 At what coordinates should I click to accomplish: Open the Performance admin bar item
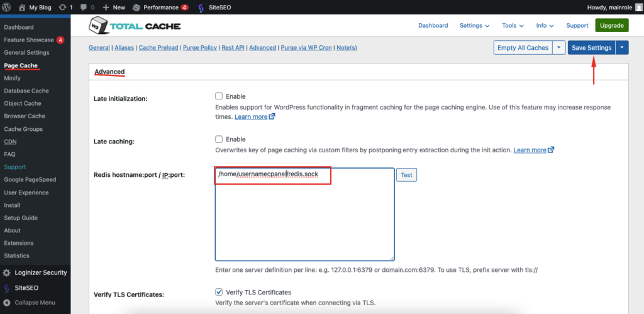[x=160, y=8]
